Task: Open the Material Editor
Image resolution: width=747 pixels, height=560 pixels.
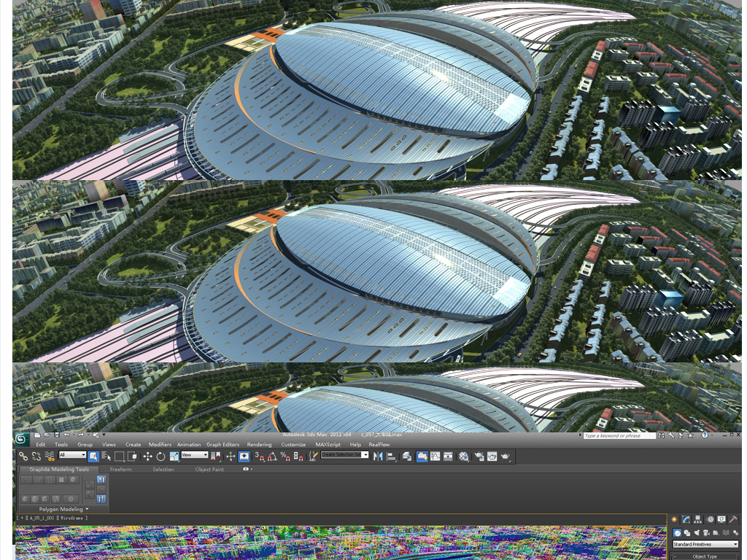Action: (464, 456)
